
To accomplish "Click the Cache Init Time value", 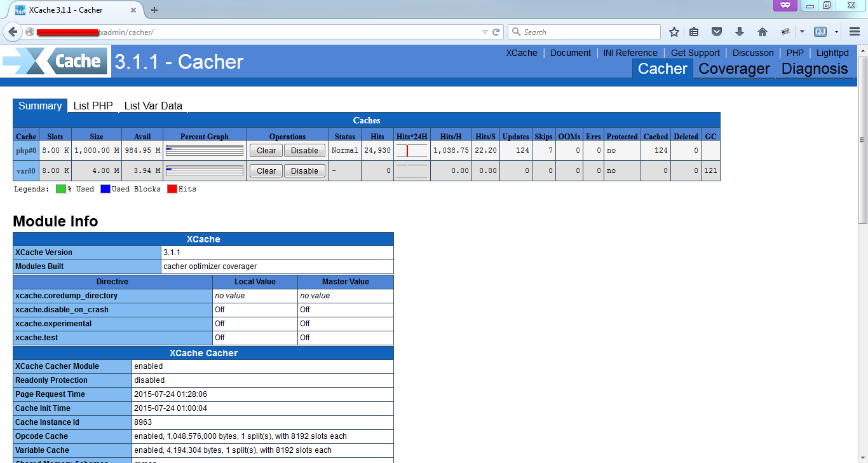I will 170,408.
